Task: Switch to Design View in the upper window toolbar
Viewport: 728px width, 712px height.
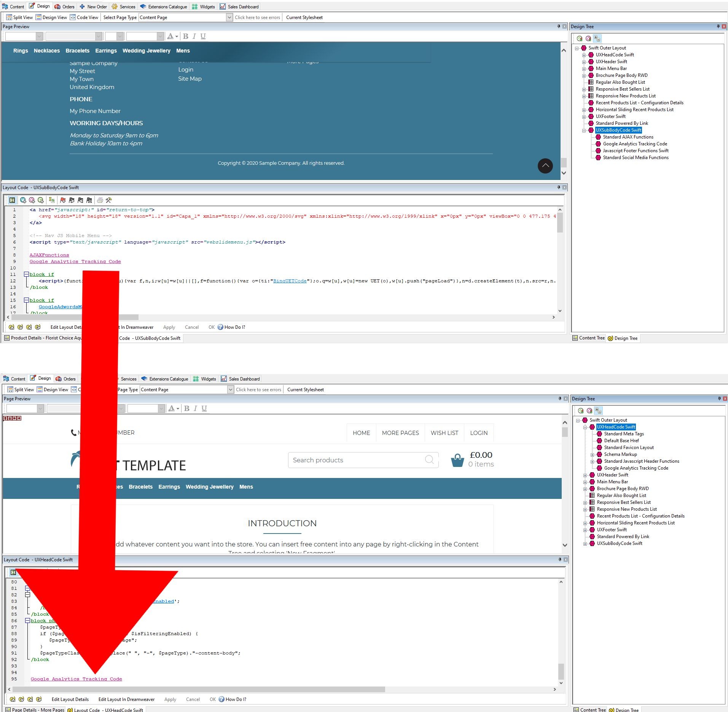Action: tap(51, 17)
